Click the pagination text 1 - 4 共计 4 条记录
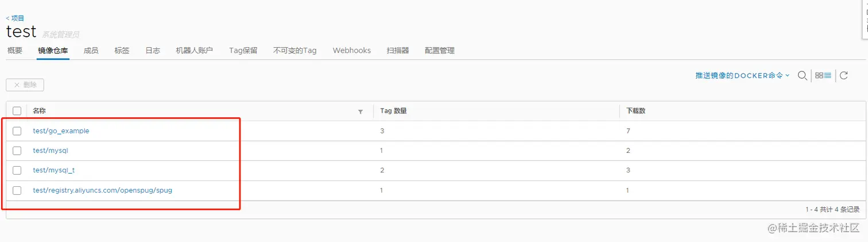 point(832,210)
